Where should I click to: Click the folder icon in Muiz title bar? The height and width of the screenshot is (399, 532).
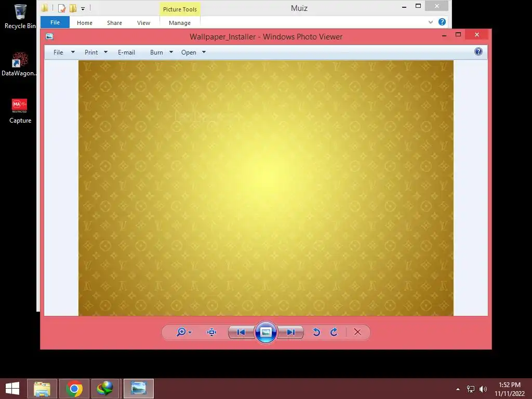[x=45, y=7]
